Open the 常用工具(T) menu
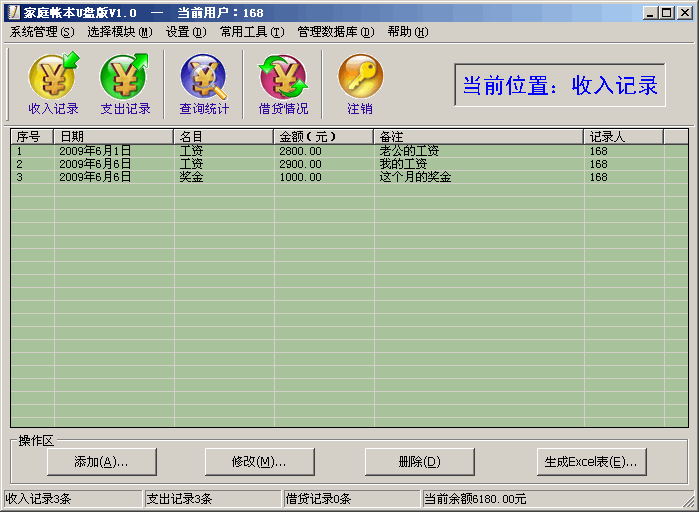This screenshot has height=512, width=699. 252,32
